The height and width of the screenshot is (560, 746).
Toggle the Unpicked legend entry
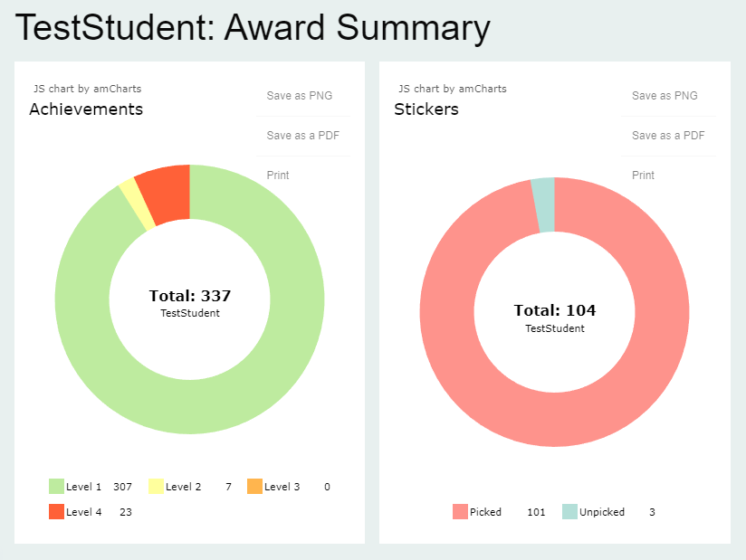(x=602, y=512)
